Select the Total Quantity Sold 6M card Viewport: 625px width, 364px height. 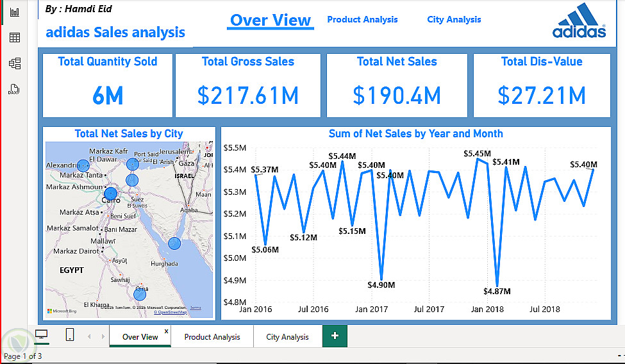pyautogui.click(x=108, y=85)
